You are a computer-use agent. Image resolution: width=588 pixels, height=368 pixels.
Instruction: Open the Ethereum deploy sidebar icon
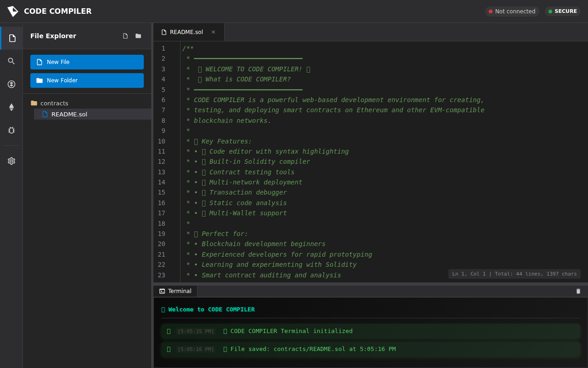11,107
